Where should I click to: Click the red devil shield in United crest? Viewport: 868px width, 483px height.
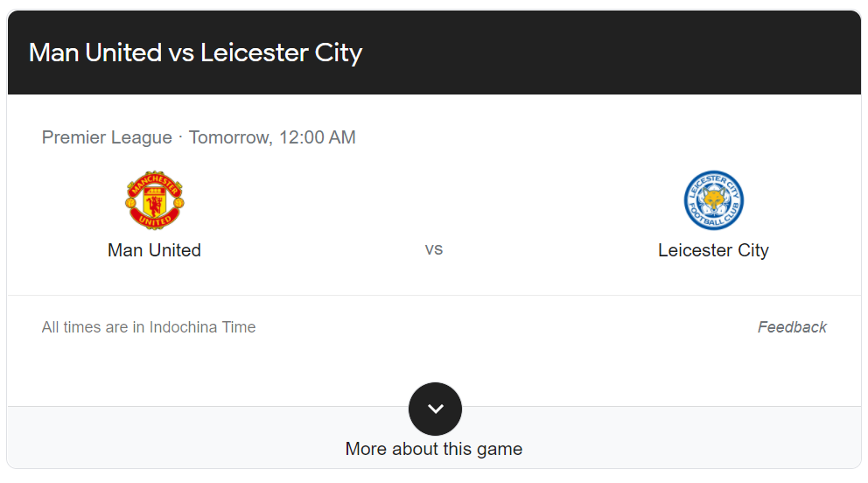155,202
